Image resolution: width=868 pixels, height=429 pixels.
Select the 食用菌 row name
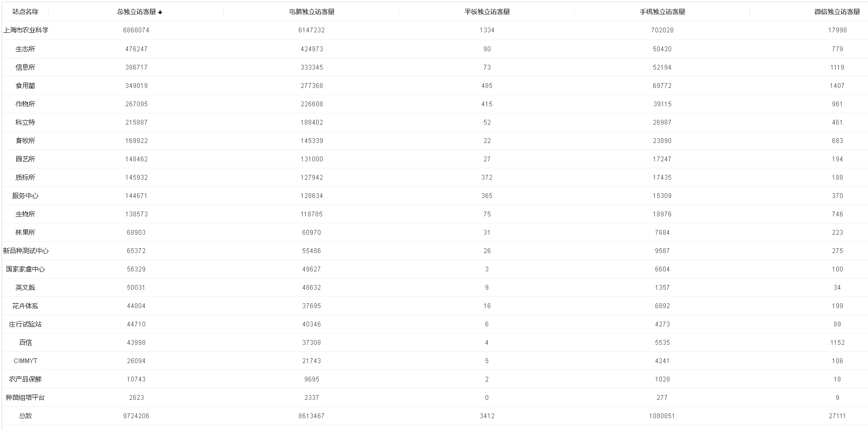tap(25, 86)
